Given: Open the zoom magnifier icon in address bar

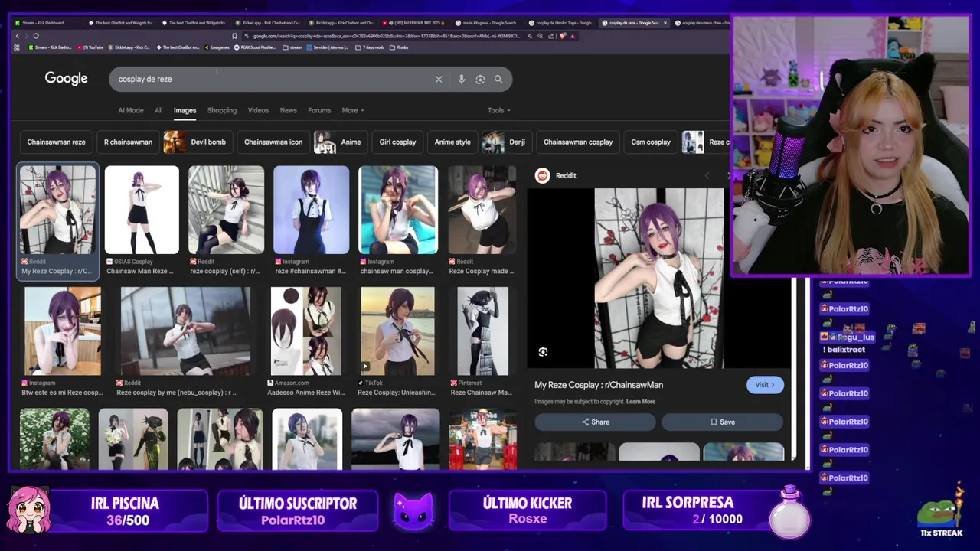Looking at the screenshot, I should click(541, 36).
